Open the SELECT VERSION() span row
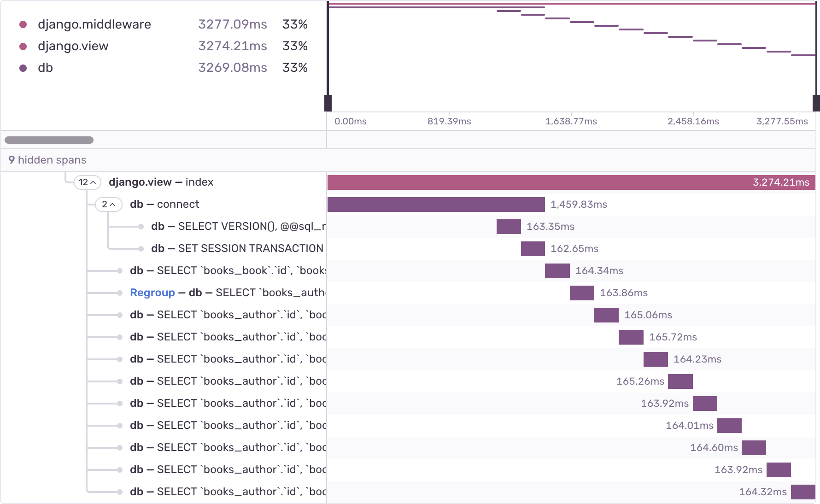The image size is (820, 504). coord(238,227)
